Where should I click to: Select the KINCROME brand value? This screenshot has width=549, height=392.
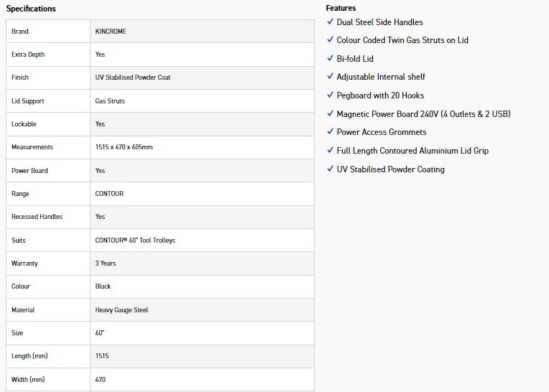point(111,32)
